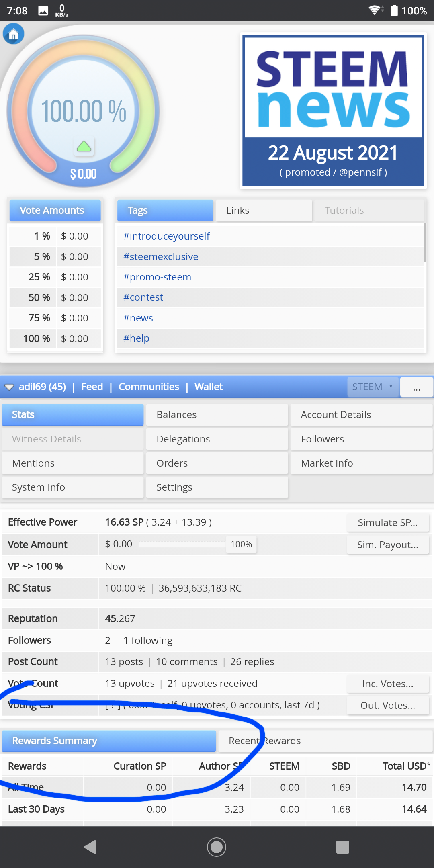
Task: Select the 75 % vote amount row
Action: coord(55,318)
